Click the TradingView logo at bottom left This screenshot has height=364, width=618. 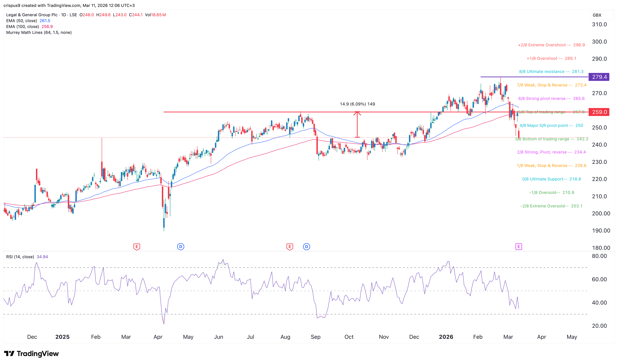tap(31, 353)
